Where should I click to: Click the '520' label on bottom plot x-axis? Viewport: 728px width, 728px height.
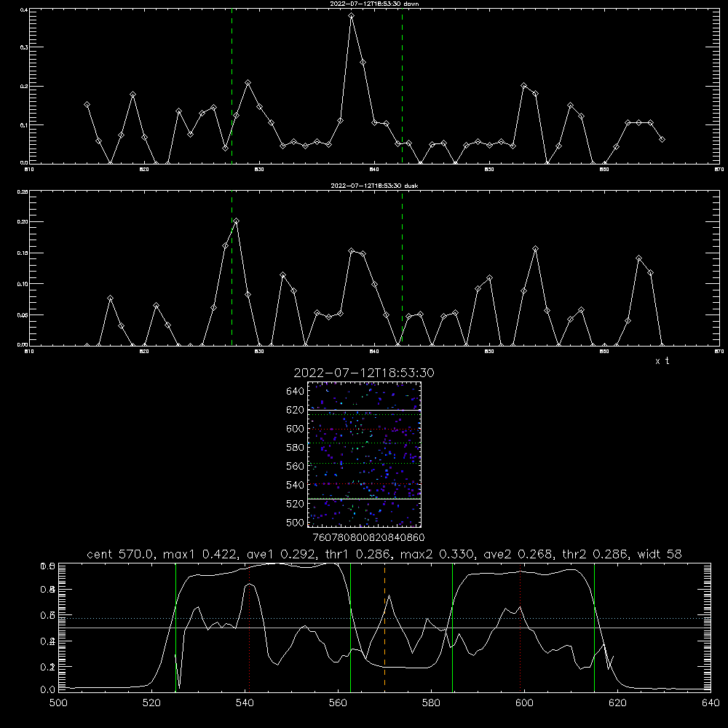pos(151,703)
